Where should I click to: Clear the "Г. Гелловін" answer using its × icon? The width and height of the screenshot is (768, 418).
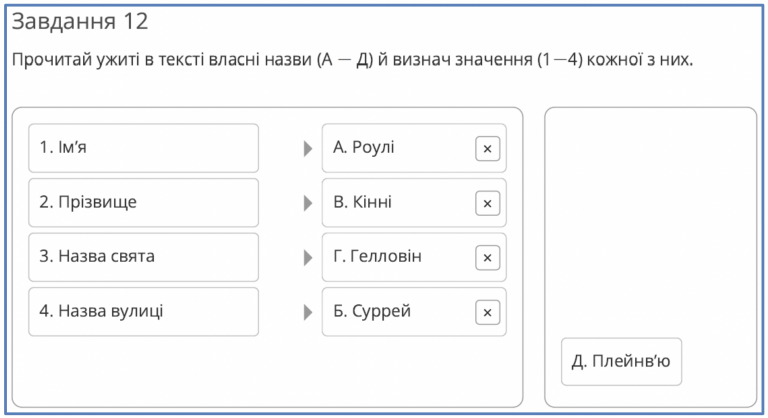(x=487, y=258)
